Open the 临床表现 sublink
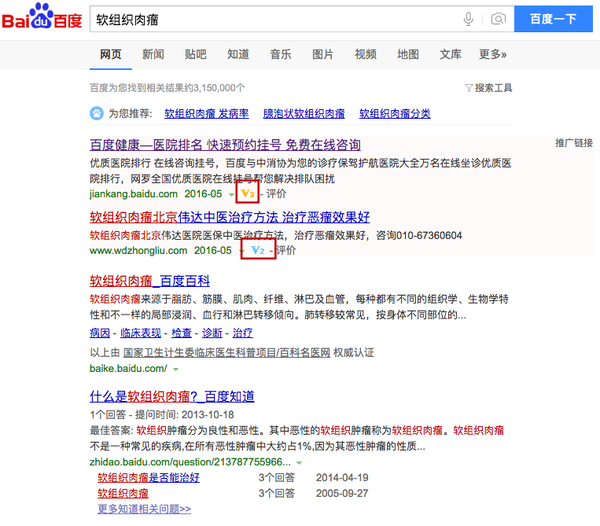Viewport: 600px width, 526px height. [141, 333]
